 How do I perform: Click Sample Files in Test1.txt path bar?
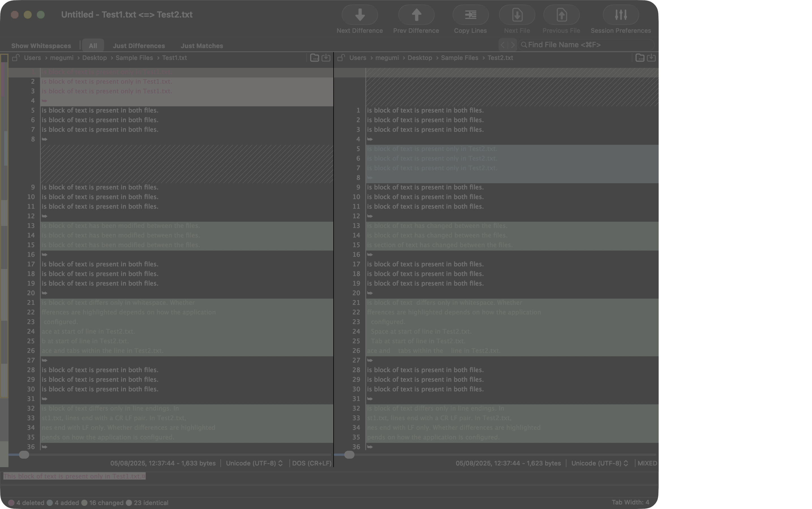(134, 58)
